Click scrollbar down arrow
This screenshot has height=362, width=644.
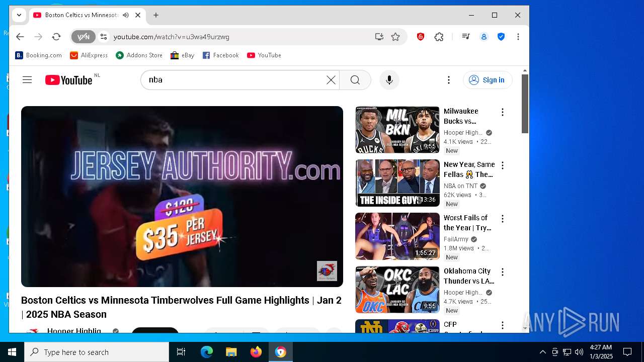[x=525, y=329]
